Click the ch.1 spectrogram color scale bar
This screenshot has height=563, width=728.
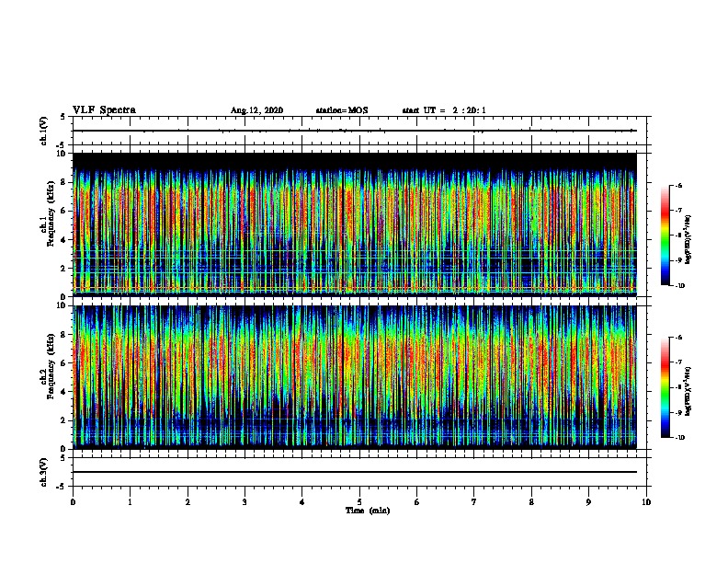pos(665,236)
